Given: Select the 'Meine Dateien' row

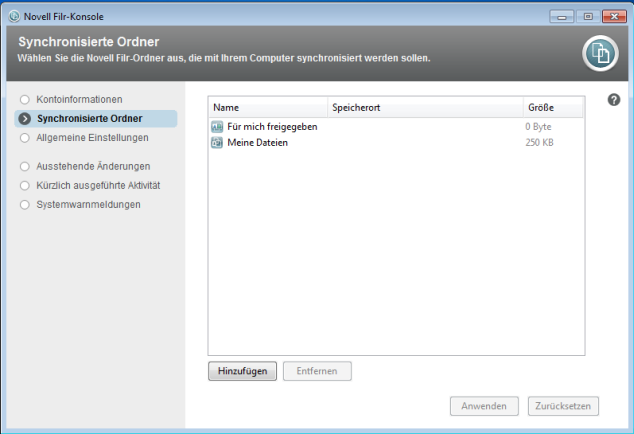Looking at the screenshot, I should [x=396, y=143].
